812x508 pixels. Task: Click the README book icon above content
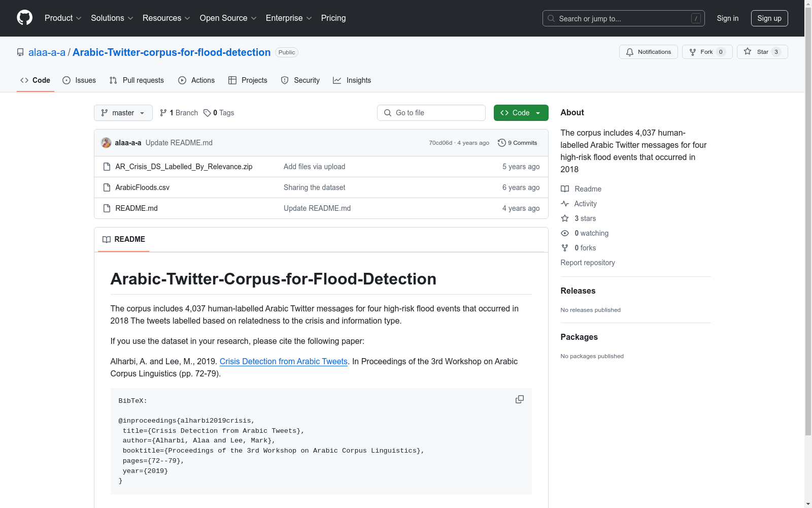(x=107, y=239)
